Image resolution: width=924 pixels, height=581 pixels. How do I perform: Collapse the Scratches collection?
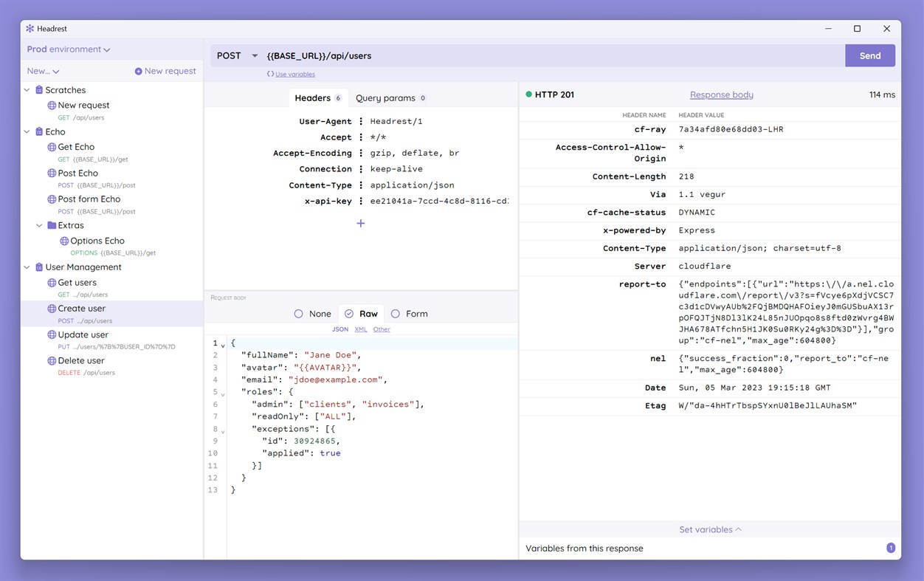pyautogui.click(x=27, y=90)
